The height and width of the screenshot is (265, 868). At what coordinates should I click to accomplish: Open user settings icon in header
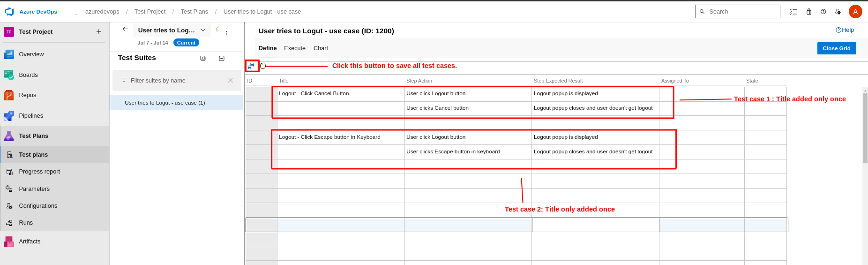[x=838, y=12]
